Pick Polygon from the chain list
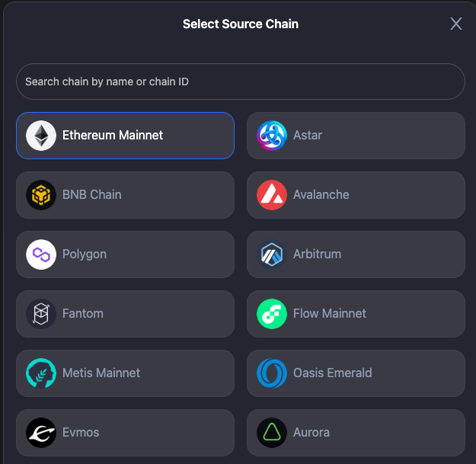476x464 pixels. pyautogui.click(x=85, y=254)
